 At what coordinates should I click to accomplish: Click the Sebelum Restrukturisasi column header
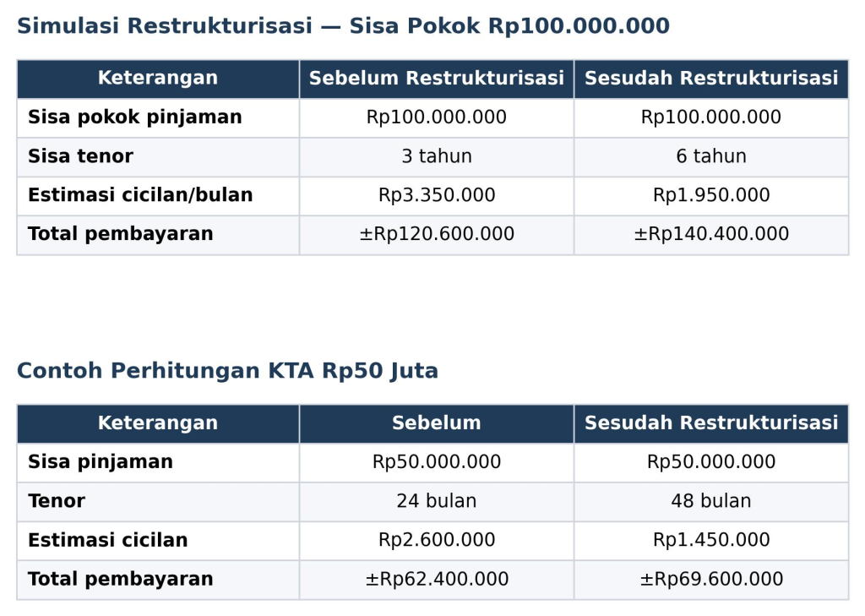pyautogui.click(x=437, y=79)
